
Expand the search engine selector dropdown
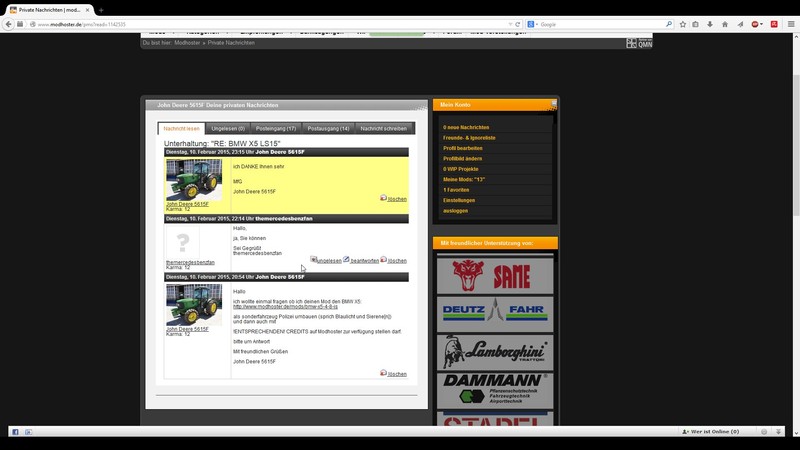[535, 23]
